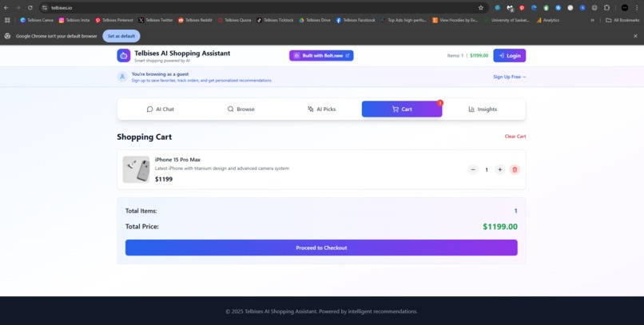Click product price $1199
Viewport: 644px width, 325px height.
[164, 180]
